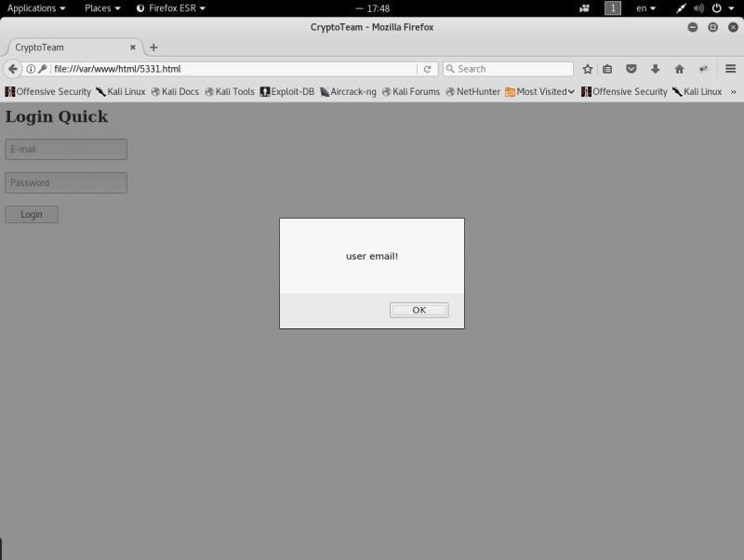Select the CryptoTeam tab
Image resolution: width=744 pixels, height=560 pixels.
[x=74, y=47]
